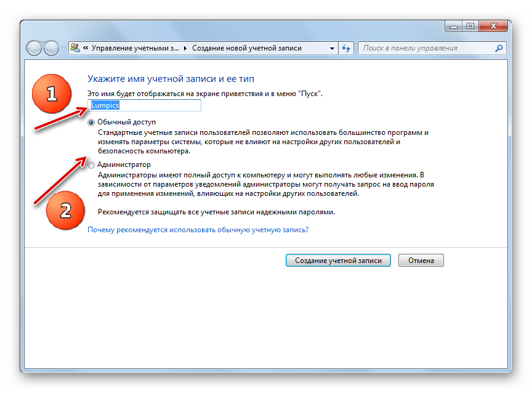Click the Forward navigation arrow button

(x=51, y=48)
